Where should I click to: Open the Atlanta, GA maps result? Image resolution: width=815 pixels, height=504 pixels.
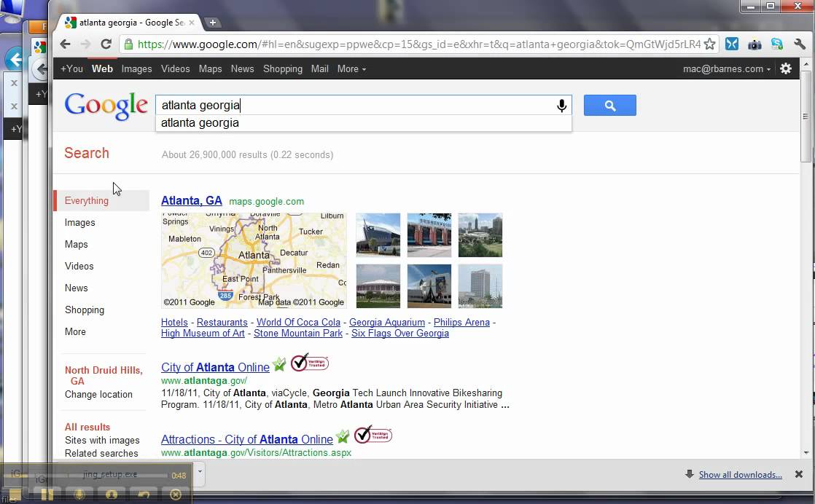coord(191,200)
